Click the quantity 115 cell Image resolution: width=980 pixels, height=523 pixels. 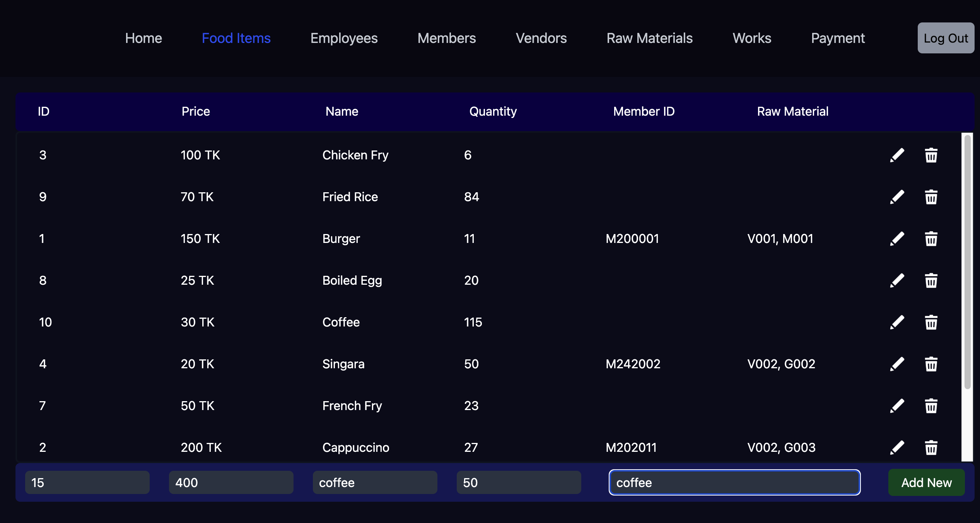coord(473,322)
